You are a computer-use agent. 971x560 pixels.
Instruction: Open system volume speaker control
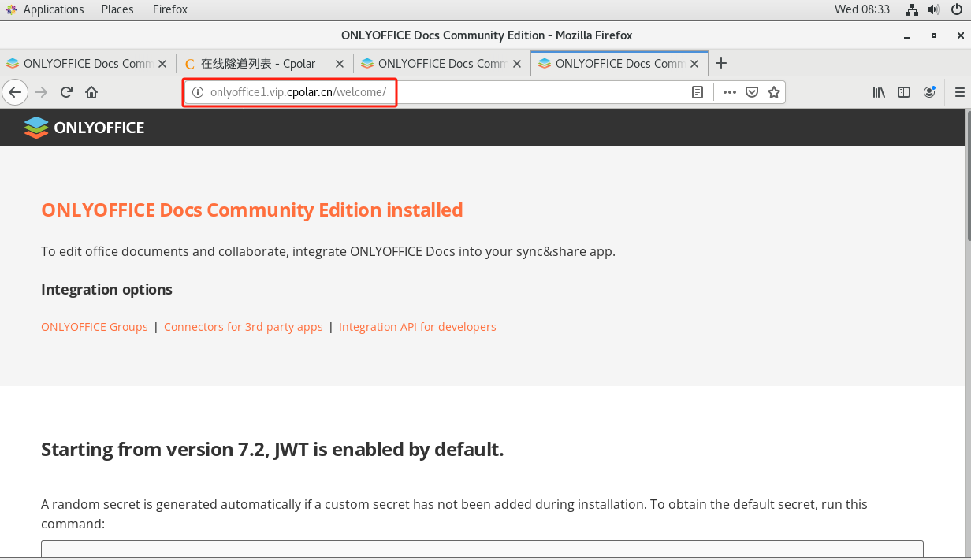[x=934, y=9]
